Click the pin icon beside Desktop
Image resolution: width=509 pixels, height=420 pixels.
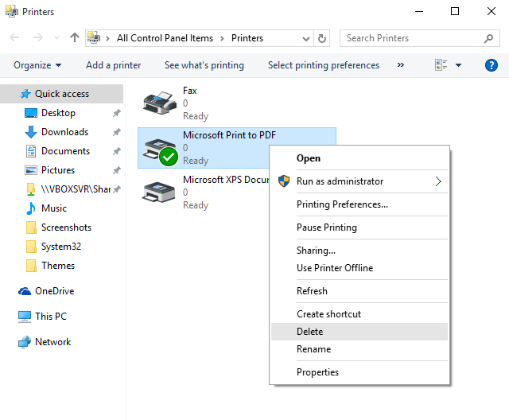pyautogui.click(x=117, y=113)
